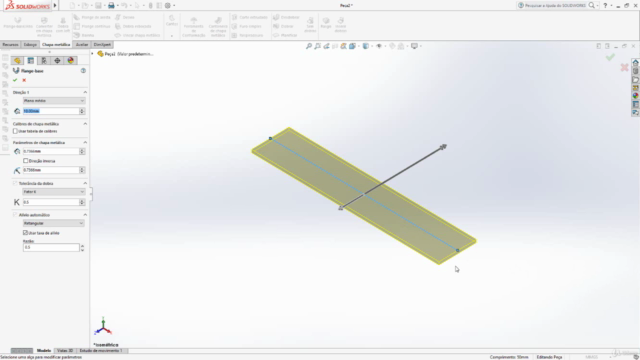Click the bend radius input field
640x360 pixels.
tap(51, 170)
